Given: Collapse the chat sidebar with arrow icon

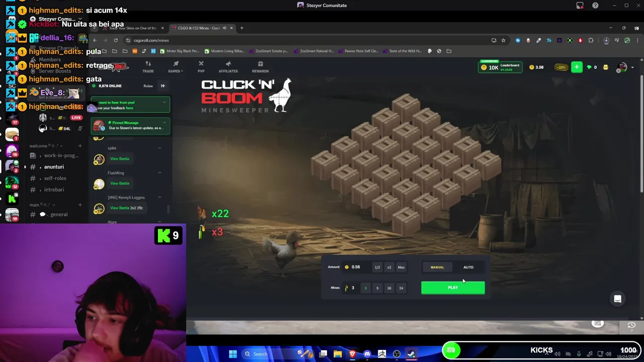Looking at the screenshot, I should 163,86.
